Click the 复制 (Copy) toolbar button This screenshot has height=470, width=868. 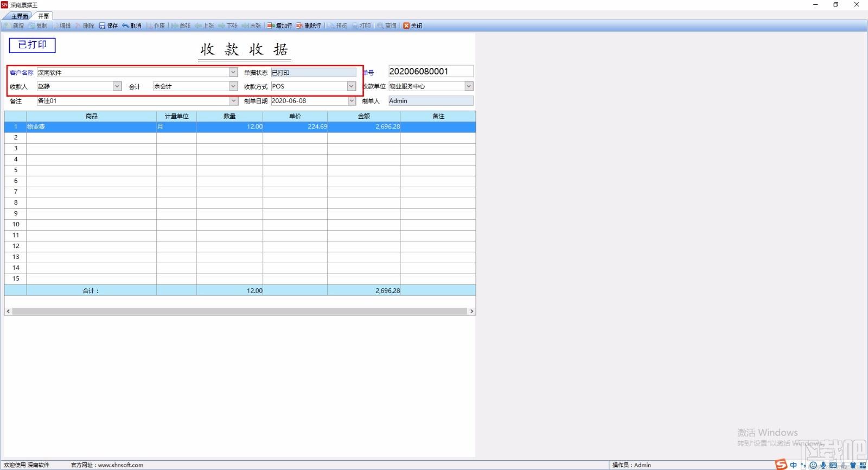click(x=38, y=26)
